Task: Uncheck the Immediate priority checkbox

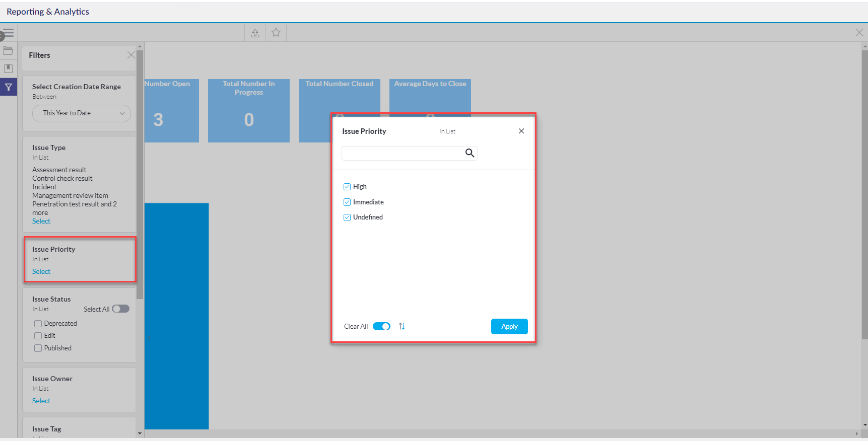Action: [x=347, y=202]
